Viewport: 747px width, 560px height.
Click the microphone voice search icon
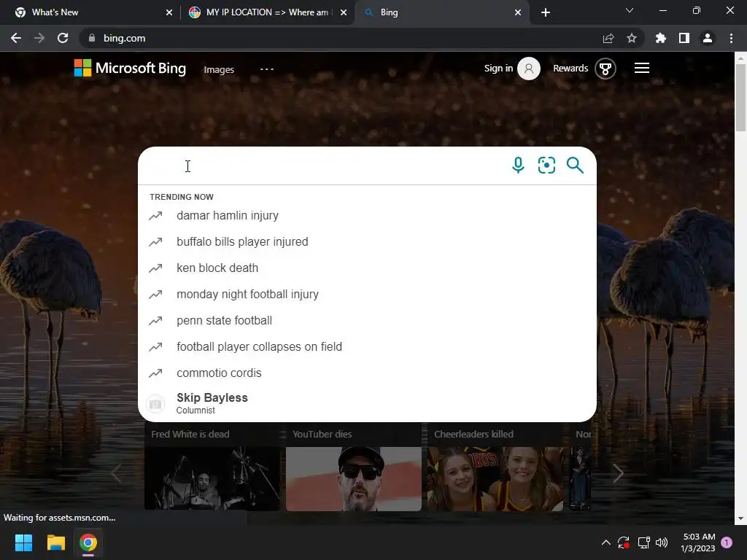point(518,166)
